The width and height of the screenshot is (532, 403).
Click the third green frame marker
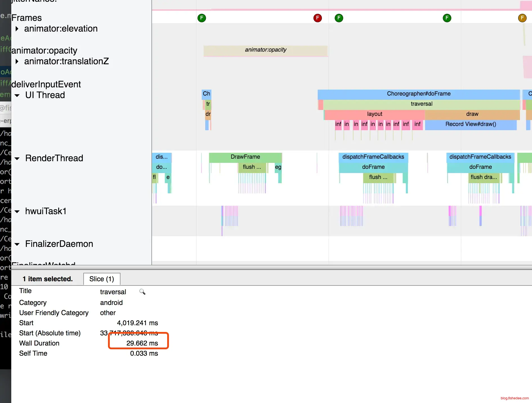447,18
